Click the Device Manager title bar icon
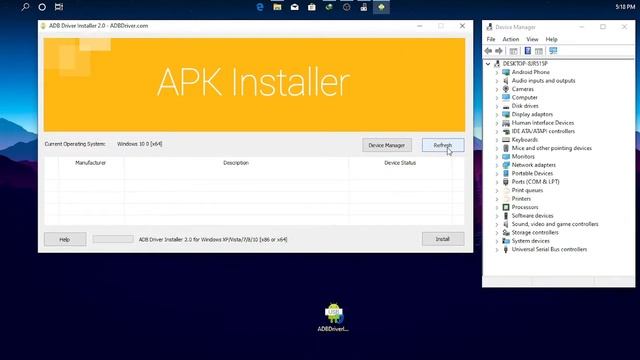Viewport: 640px width, 360px height. 489,27
